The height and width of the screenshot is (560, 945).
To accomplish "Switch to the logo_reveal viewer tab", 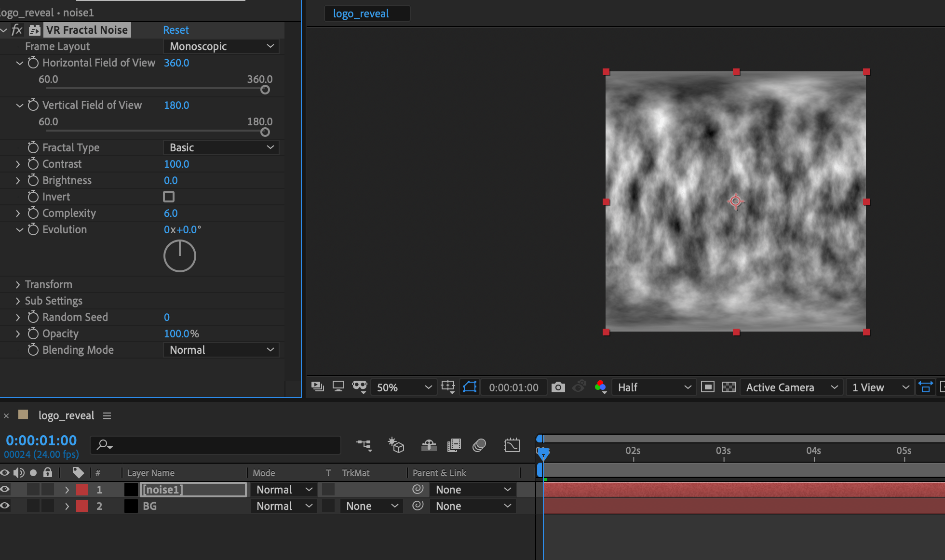I will (x=367, y=13).
